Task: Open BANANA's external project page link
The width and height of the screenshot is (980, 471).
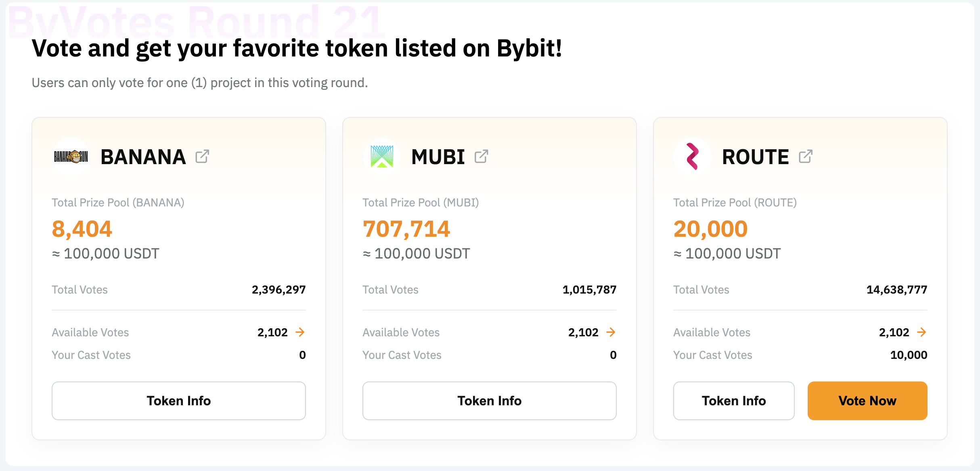Action: pos(202,156)
